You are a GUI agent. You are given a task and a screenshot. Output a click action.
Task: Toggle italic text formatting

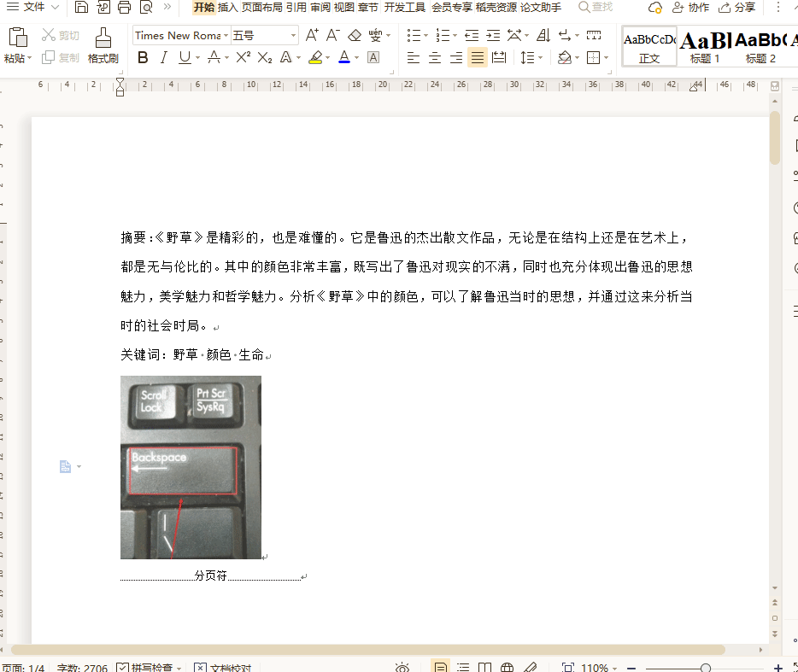pyautogui.click(x=163, y=57)
